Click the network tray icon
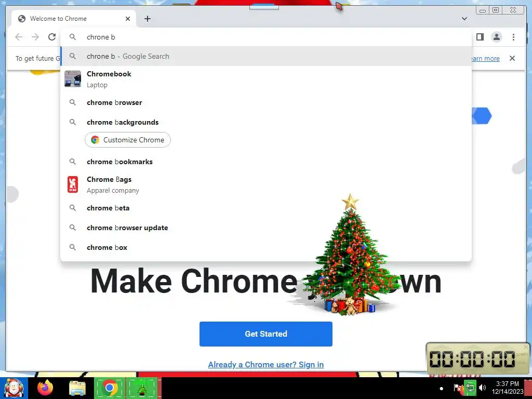532x399 pixels. coord(470,388)
